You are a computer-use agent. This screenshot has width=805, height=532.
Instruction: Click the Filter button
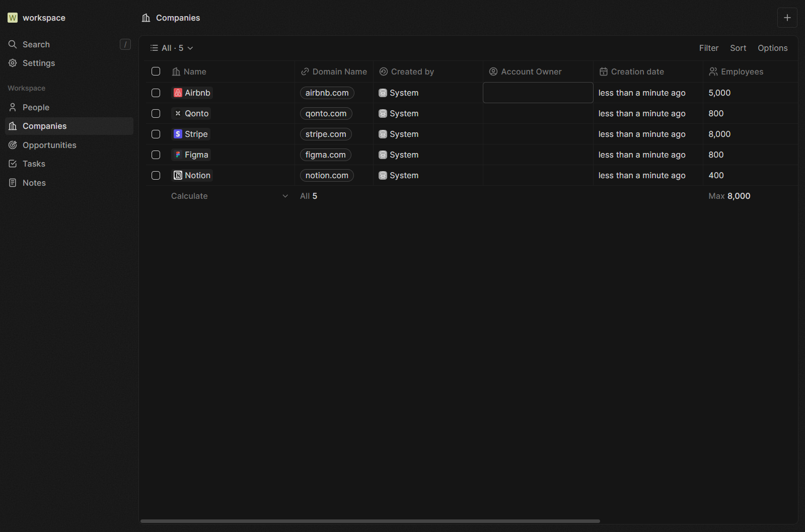click(x=709, y=48)
